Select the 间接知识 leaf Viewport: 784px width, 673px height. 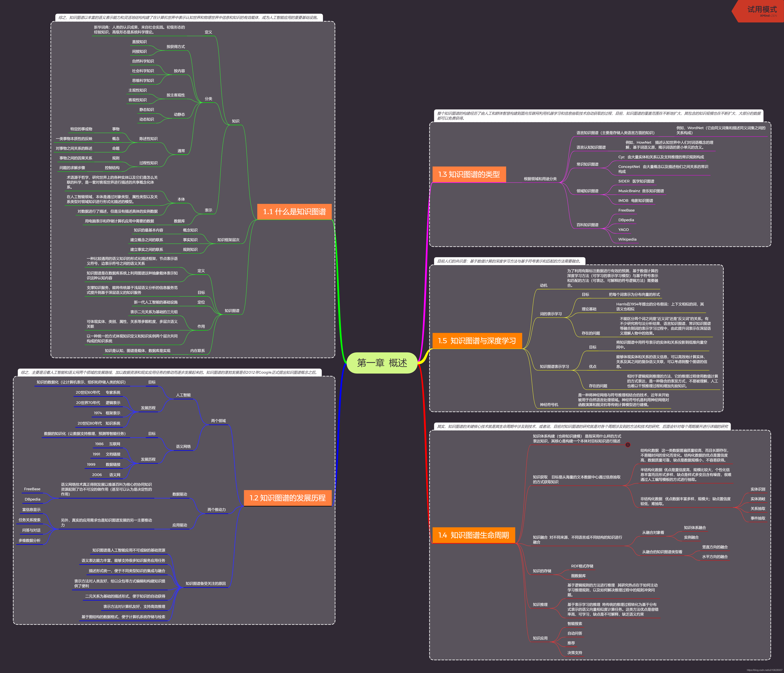point(139,51)
